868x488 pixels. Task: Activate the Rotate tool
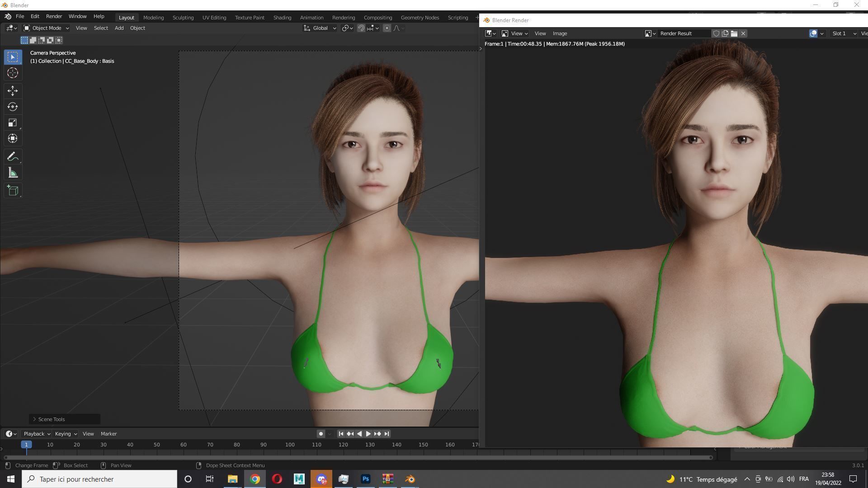coord(13,107)
